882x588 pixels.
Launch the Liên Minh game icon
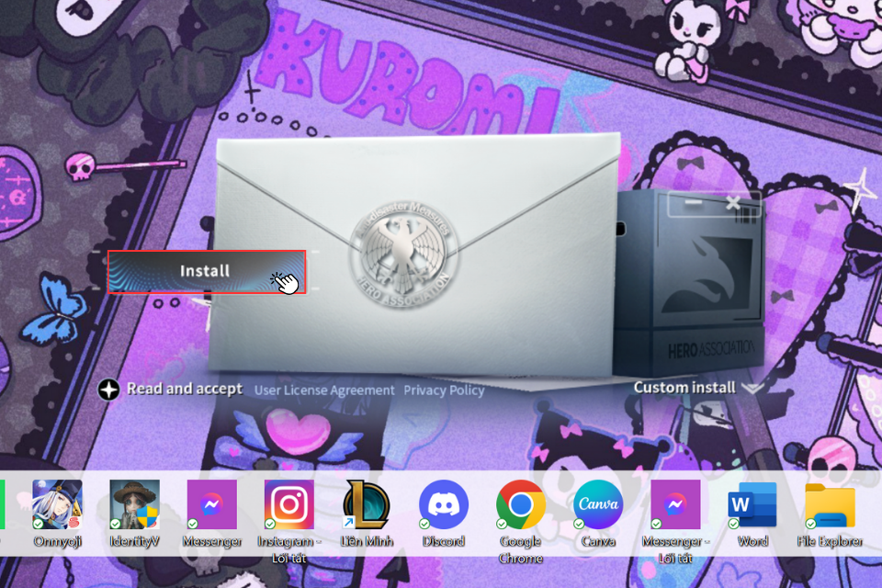(x=367, y=504)
